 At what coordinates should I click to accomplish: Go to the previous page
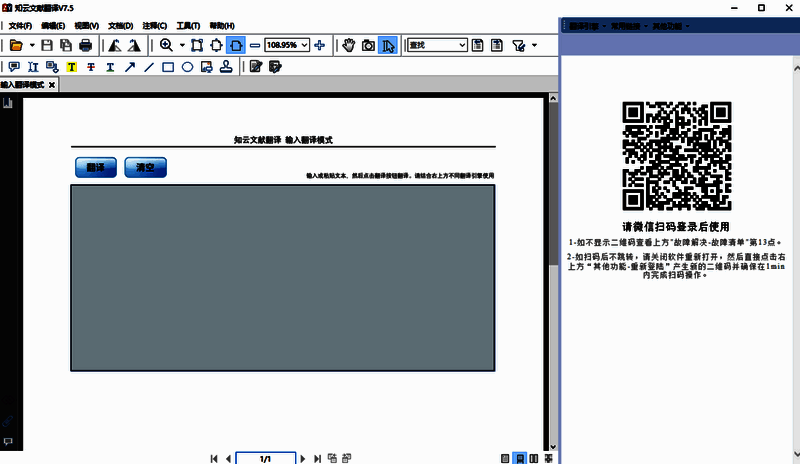(x=228, y=458)
